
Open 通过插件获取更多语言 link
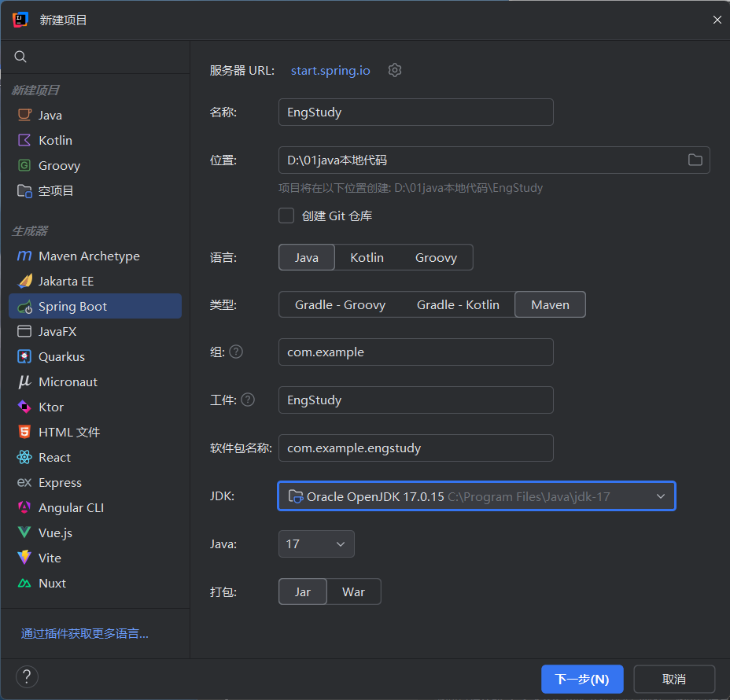[85, 633]
